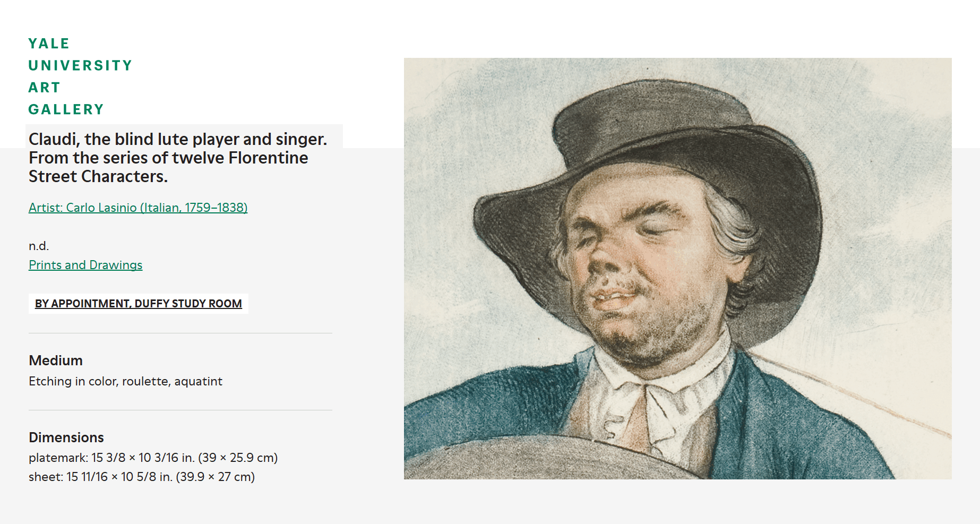The height and width of the screenshot is (524, 980).
Task: Click the word UNIVERSITY in the logo
Action: click(x=80, y=66)
